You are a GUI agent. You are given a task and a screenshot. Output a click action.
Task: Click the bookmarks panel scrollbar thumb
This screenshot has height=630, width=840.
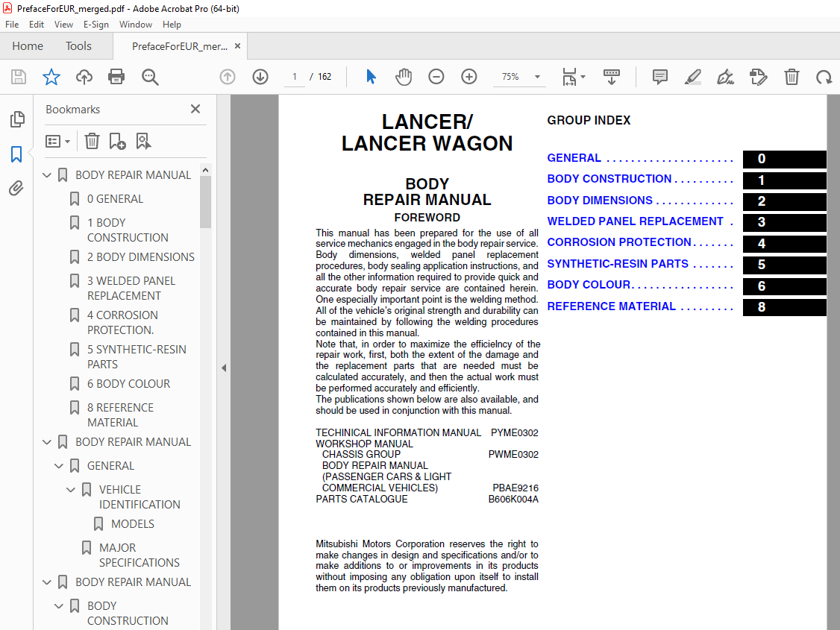coord(205,202)
